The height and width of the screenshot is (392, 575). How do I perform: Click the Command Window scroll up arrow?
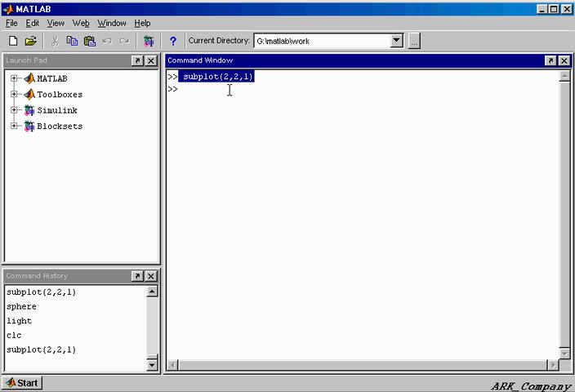click(564, 76)
